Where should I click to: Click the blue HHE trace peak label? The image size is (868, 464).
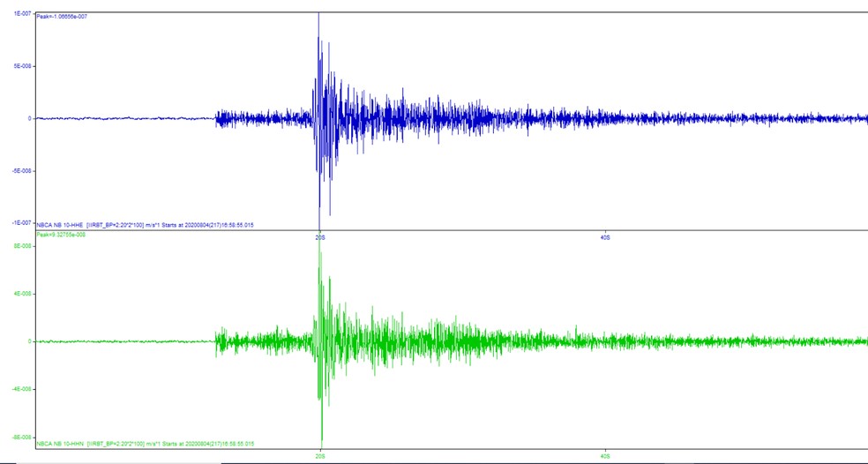click(62, 16)
